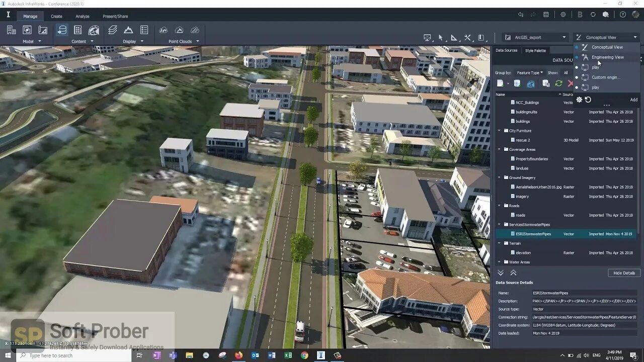This screenshot has width=644, height=362.
Task: Open the Model Builder globe icon
Action: [x=94, y=30]
